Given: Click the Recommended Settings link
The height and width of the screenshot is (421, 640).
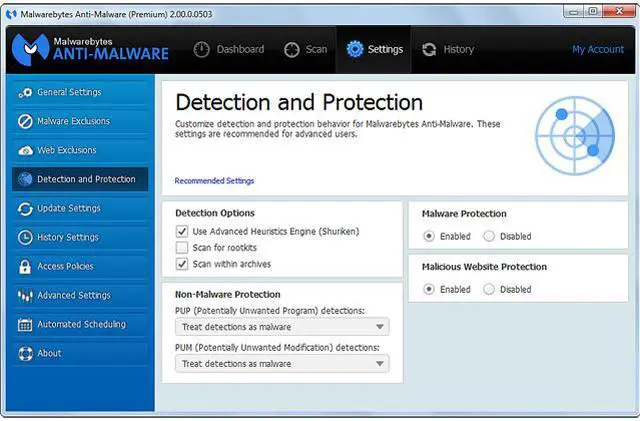Looking at the screenshot, I should pyautogui.click(x=214, y=181).
